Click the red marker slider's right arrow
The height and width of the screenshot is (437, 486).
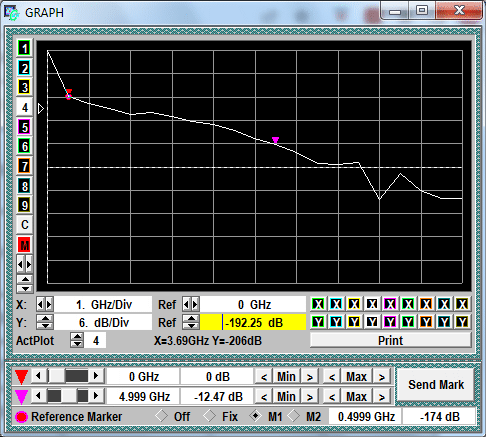[96, 376]
